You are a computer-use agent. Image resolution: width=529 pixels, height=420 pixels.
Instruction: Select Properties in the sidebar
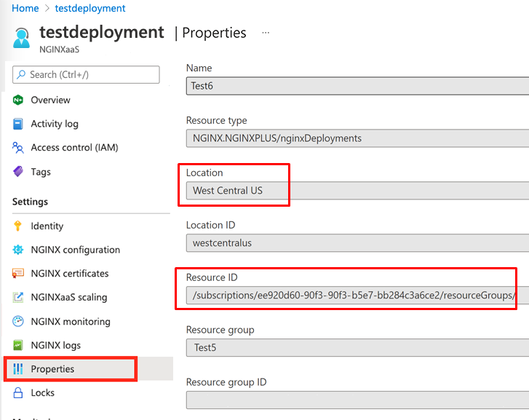pos(52,369)
